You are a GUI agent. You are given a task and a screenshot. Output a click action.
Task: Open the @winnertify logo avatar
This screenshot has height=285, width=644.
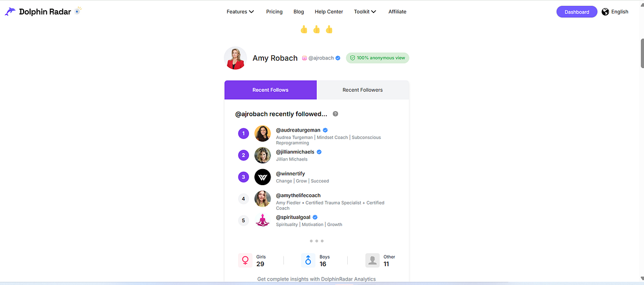[262, 177]
